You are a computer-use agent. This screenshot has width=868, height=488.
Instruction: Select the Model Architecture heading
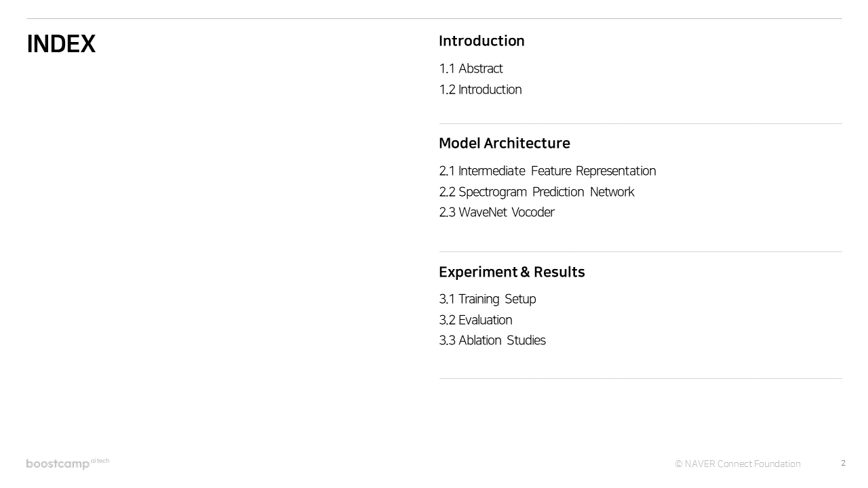(504, 143)
